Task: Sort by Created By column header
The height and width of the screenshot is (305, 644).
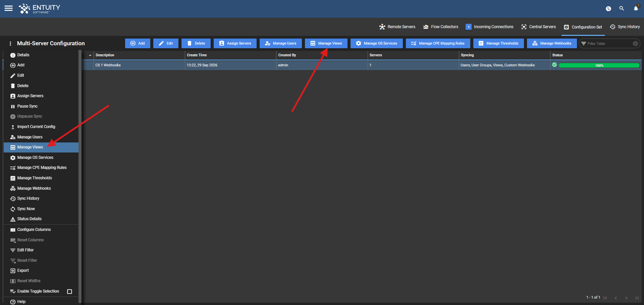Action: pyautogui.click(x=321, y=55)
